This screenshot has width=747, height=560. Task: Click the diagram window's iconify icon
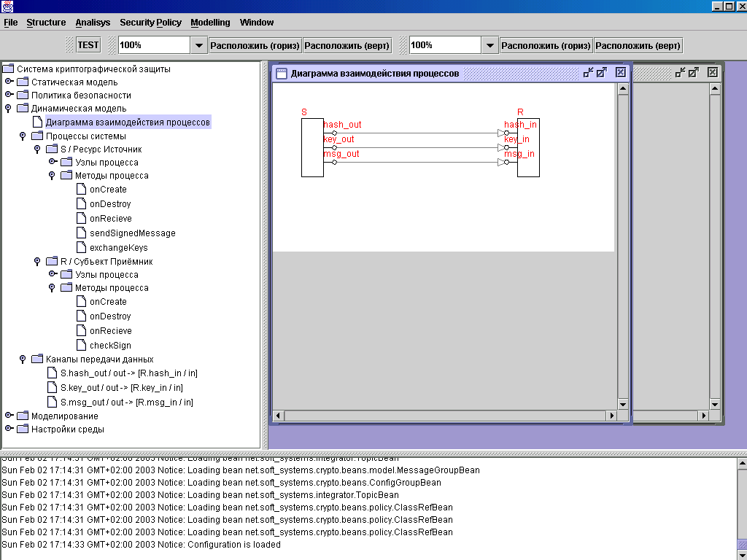tap(588, 72)
